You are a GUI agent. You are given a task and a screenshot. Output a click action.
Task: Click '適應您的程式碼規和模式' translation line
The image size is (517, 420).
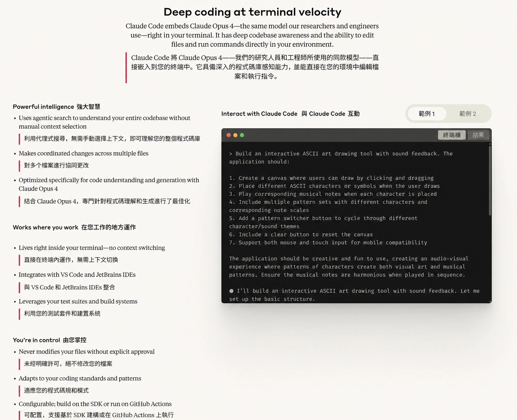(56, 391)
